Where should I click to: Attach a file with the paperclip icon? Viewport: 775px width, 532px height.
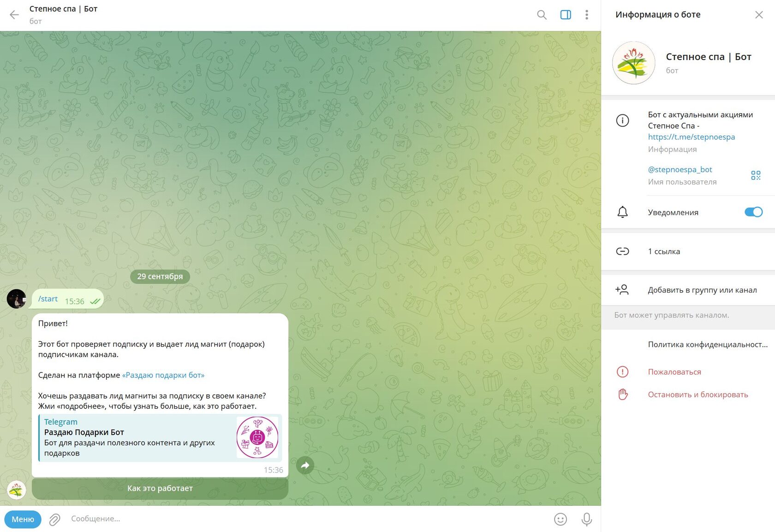pyautogui.click(x=55, y=520)
